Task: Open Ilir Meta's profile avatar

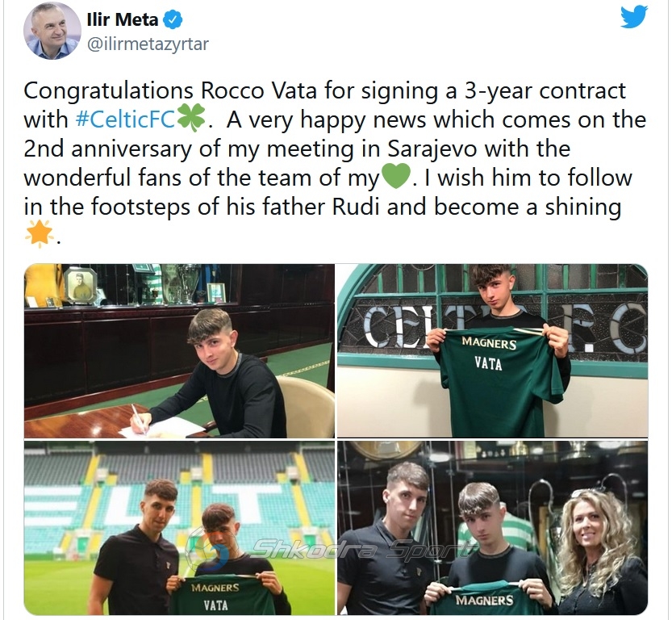Action: tap(52, 31)
